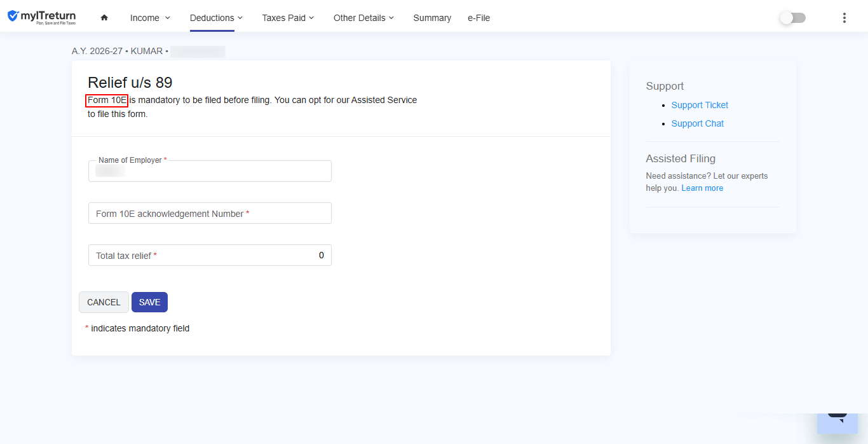
Task: Expand the Taxes Paid dropdown menu
Action: point(288,18)
